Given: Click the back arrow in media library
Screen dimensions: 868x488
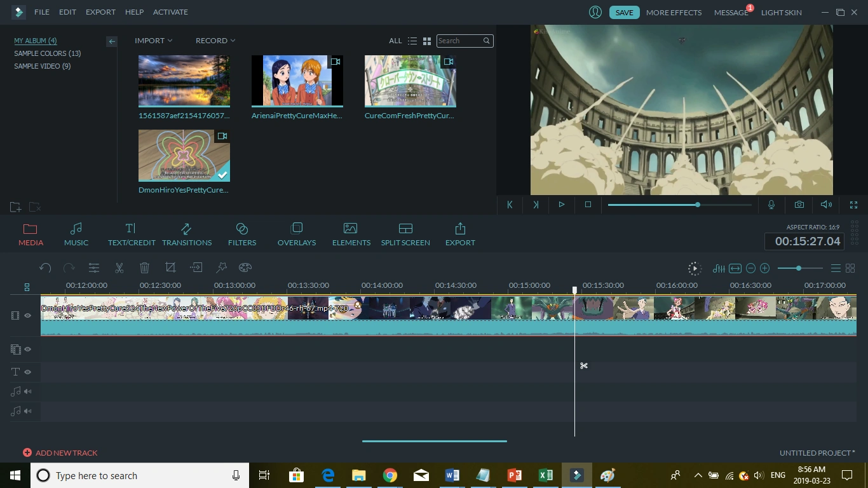Looking at the screenshot, I should click(x=112, y=41).
